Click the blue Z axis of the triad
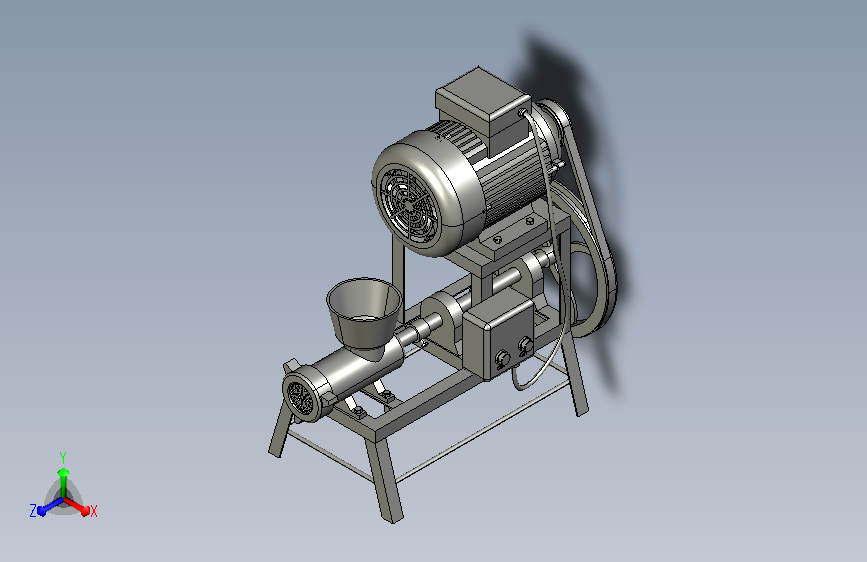Image resolution: width=867 pixels, height=562 pixels. tap(50, 506)
